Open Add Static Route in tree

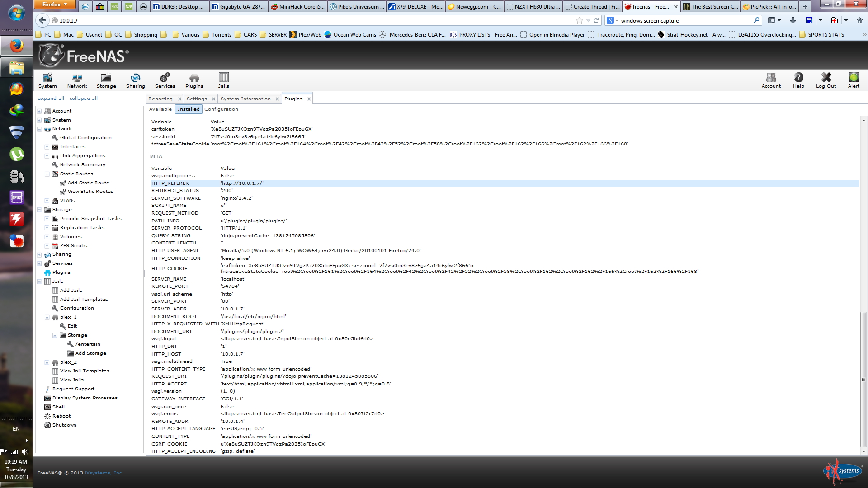tap(89, 183)
